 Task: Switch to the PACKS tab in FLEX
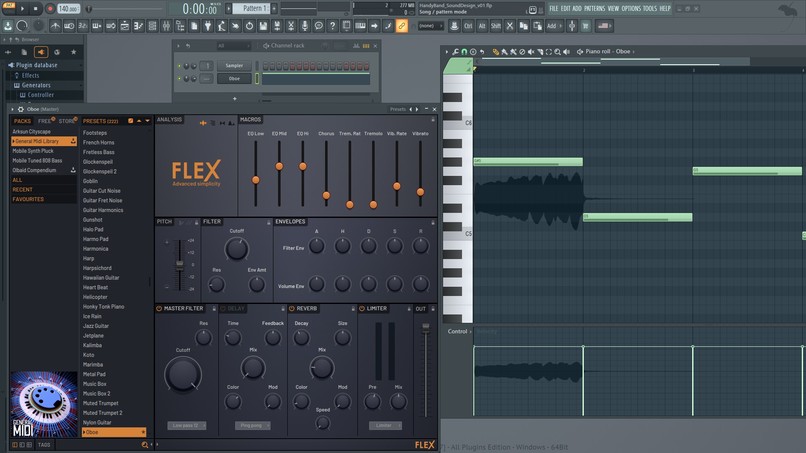pyautogui.click(x=22, y=121)
